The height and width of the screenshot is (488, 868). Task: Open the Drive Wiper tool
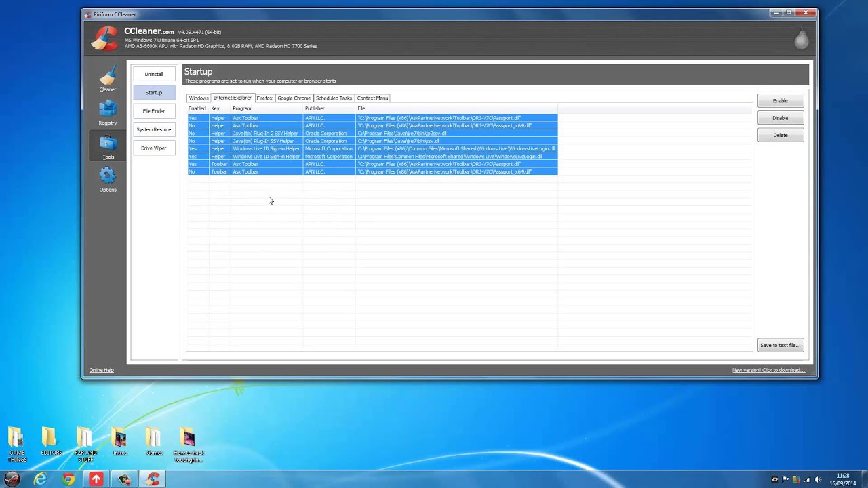tap(154, 148)
